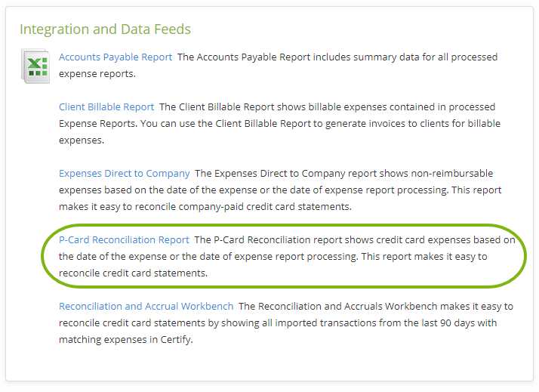Click the Expenses Direct to Company description
Image resolution: width=539 pixels, height=392 pixels.
coord(280,190)
